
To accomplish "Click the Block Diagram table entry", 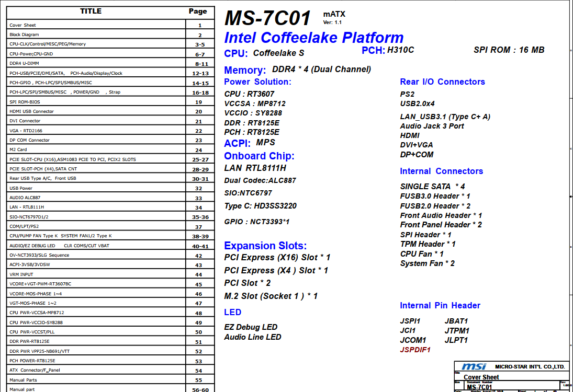I will click(x=24, y=35).
